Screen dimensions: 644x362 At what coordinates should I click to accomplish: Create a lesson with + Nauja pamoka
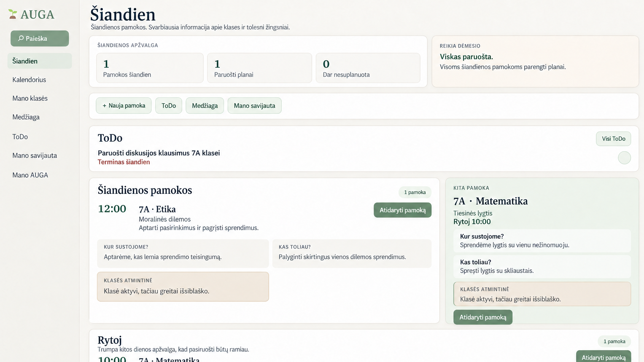(x=124, y=106)
